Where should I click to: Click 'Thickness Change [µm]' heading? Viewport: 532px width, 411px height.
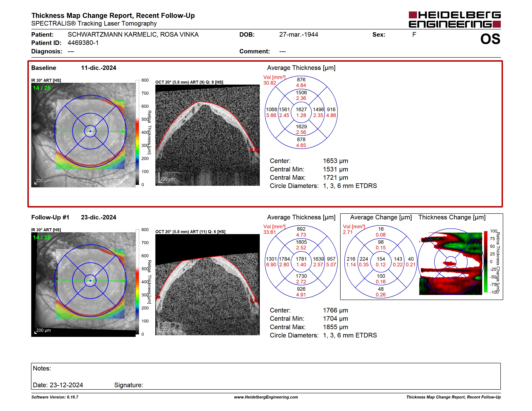coord(452,217)
